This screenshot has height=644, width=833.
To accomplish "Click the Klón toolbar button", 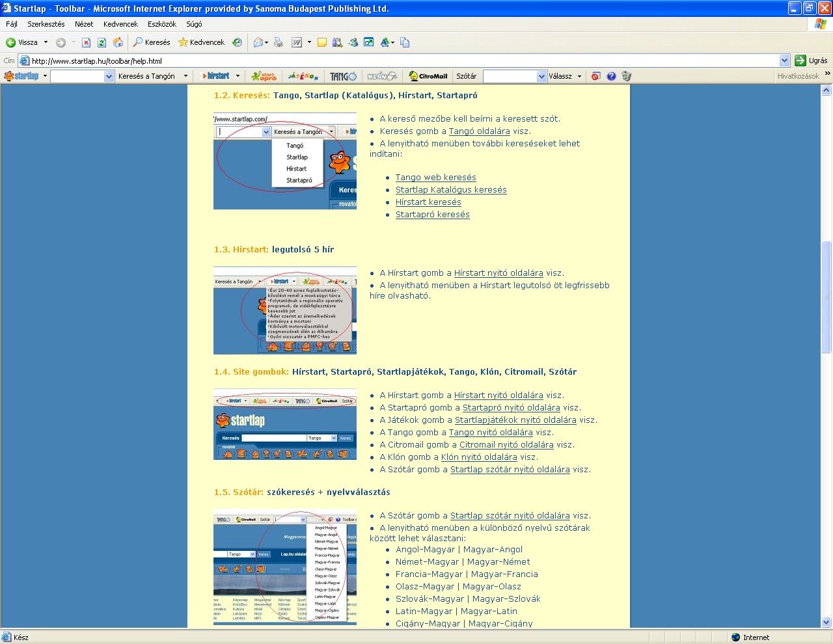I will [382, 76].
